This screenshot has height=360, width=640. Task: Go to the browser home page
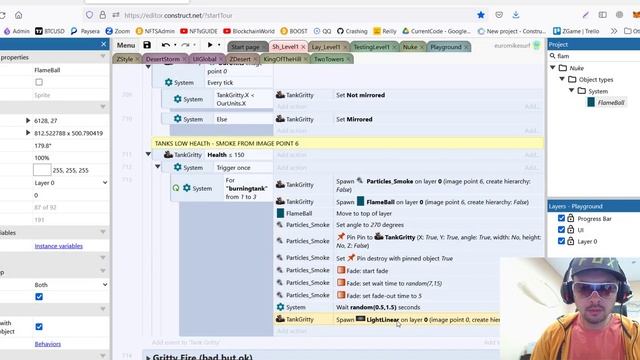[18, 15]
